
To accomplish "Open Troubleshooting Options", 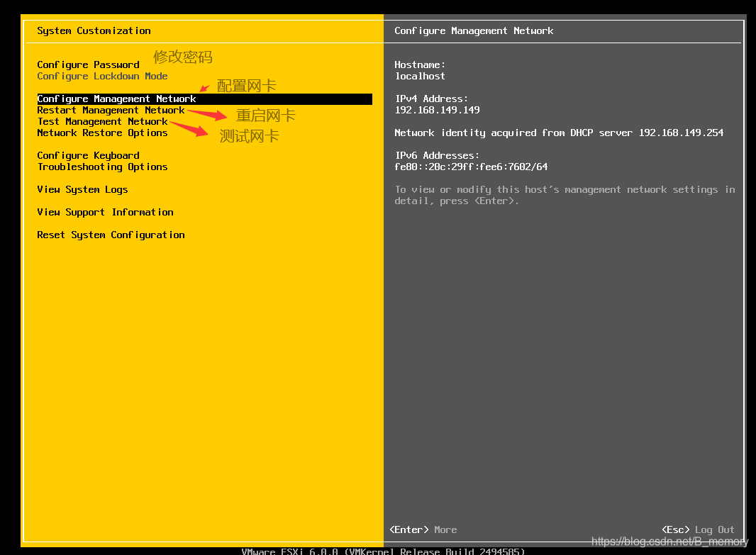I will (x=102, y=167).
